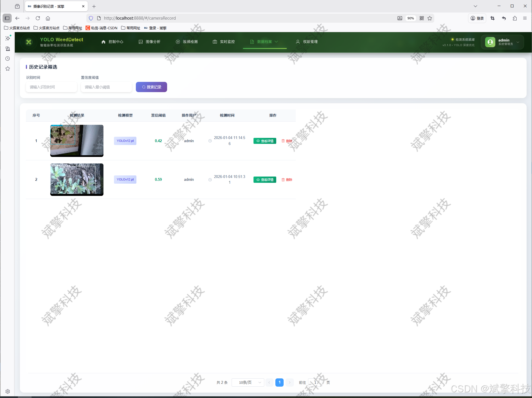Click the tracking protection shield icon
The height and width of the screenshot is (398, 532).
click(91, 18)
